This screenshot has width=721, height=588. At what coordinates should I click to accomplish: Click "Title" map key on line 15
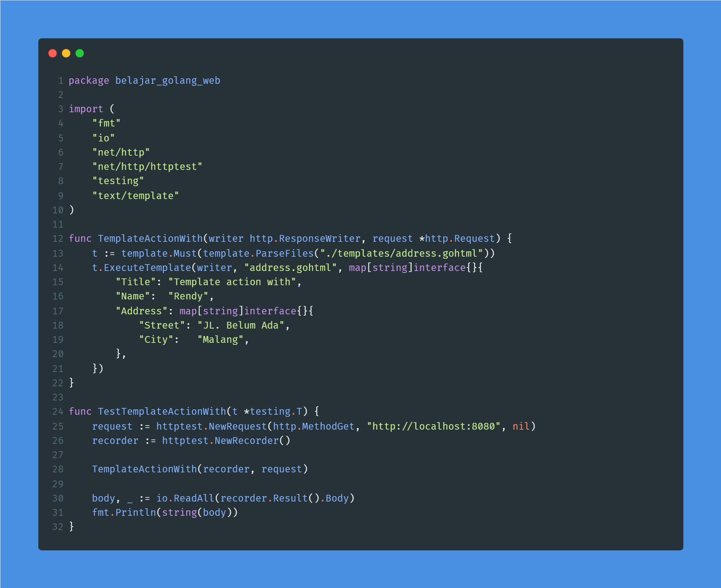coord(136,282)
